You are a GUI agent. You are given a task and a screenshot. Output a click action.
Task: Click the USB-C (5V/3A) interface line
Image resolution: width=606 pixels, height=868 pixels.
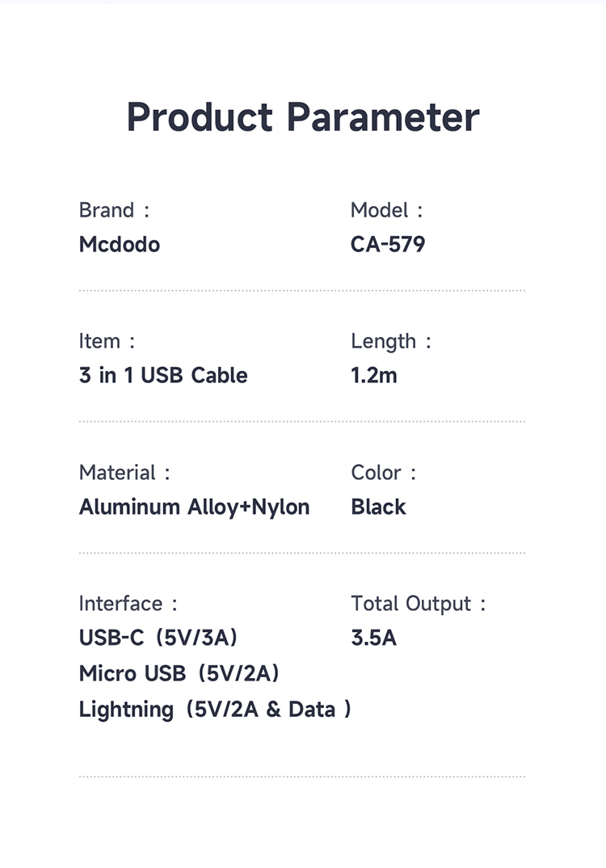click(x=158, y=638)
